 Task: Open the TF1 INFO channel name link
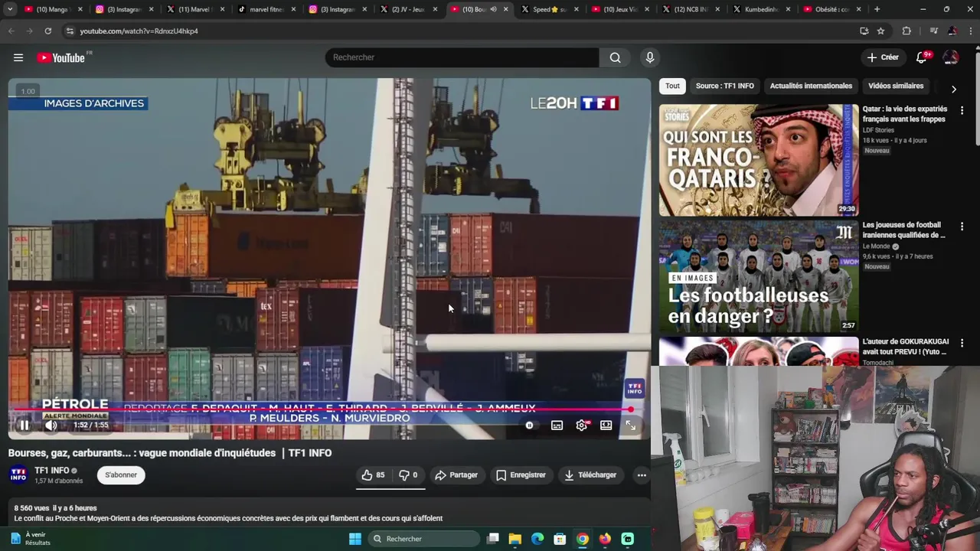click(52, 471)
